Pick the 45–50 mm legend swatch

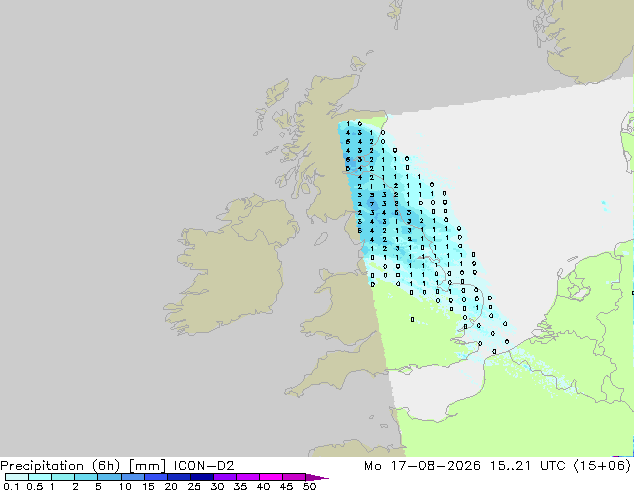pos(294,477)
